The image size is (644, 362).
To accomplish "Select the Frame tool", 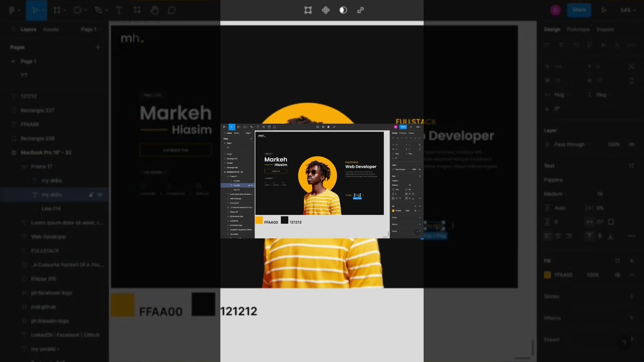I will point(57,10).
